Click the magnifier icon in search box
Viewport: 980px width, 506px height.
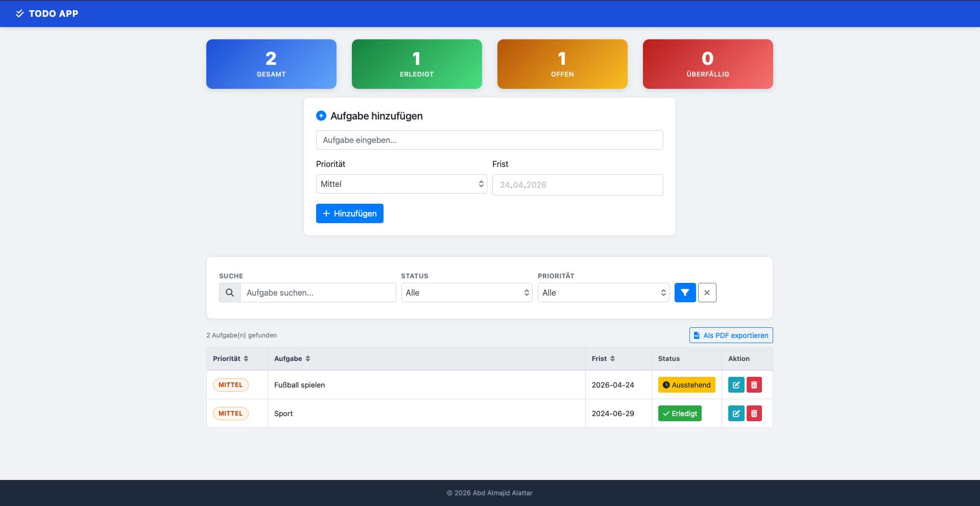(230, 293)
